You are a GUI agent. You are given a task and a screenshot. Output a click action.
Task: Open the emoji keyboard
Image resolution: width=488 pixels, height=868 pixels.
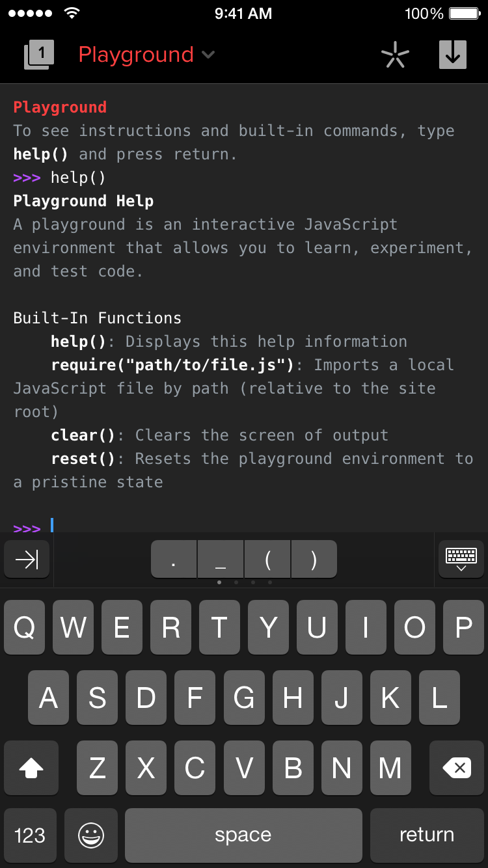click(91, 835)
